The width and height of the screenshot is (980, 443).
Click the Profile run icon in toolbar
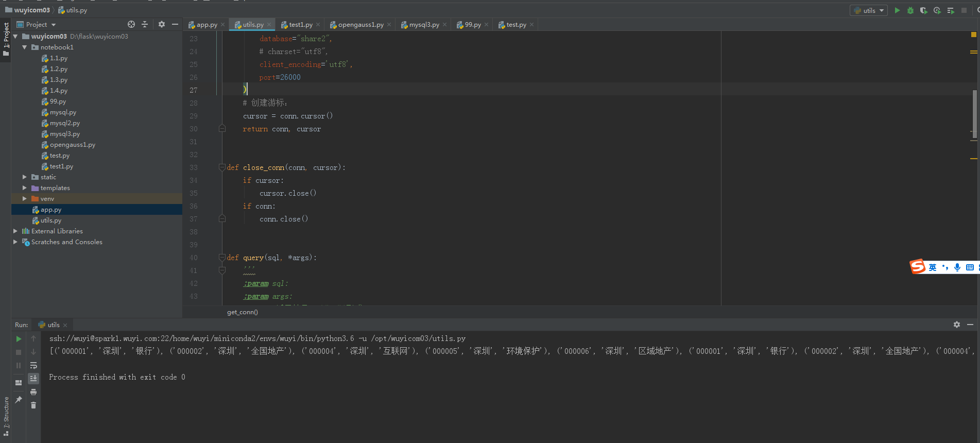click(x=937, y=10)
